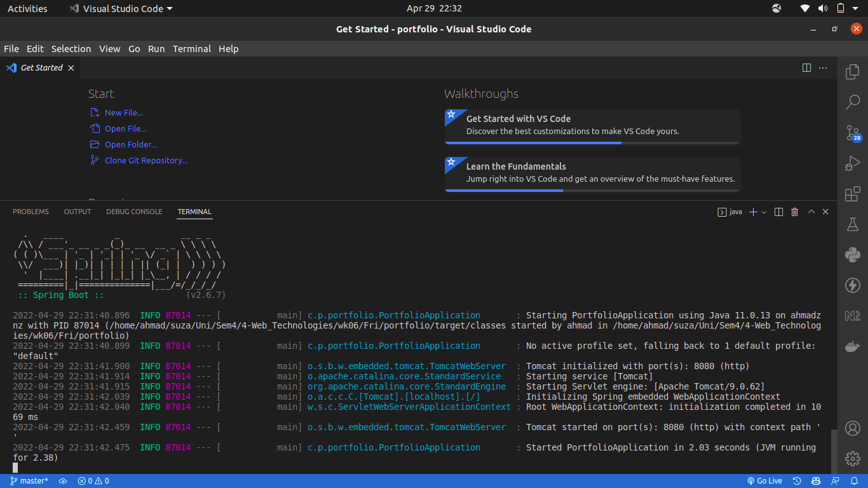This screenshot has width=868, height=488.
Task: Click Clone Git Repository... link
Action: point(147,160)
